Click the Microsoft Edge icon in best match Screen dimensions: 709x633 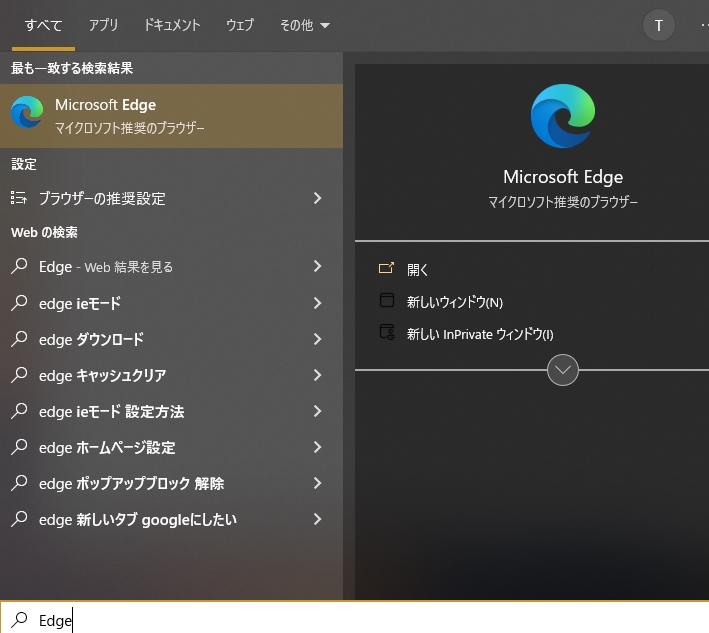27,112
